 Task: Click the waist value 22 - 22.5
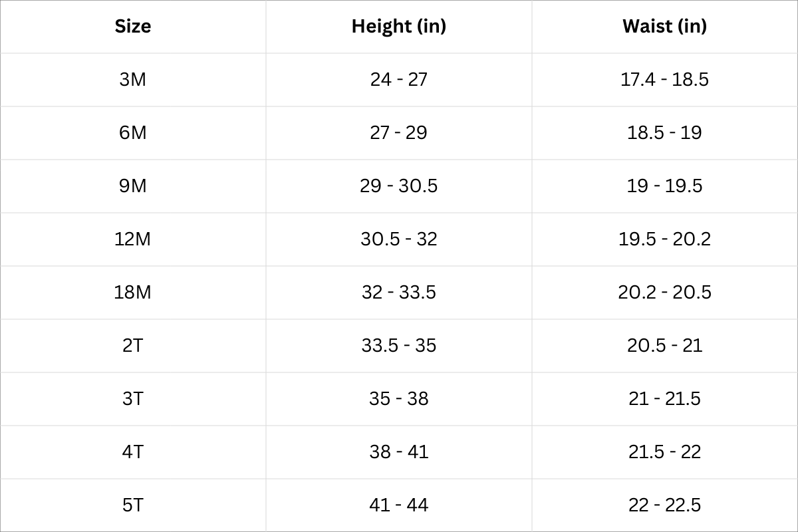(664, 505)
